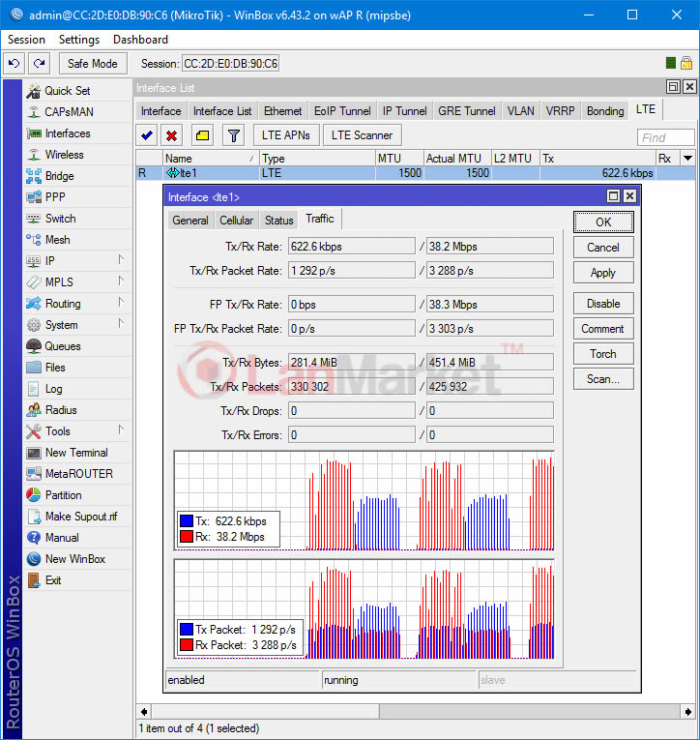Open the column chooser dropdown arrow
The image size is (700, 740).
tap(687, 158)
